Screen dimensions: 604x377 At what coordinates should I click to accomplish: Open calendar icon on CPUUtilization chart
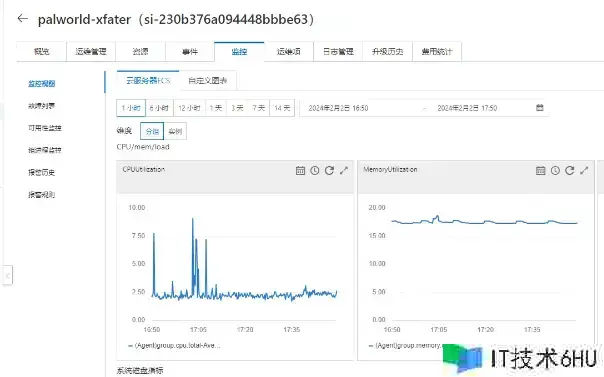point(300,170)
